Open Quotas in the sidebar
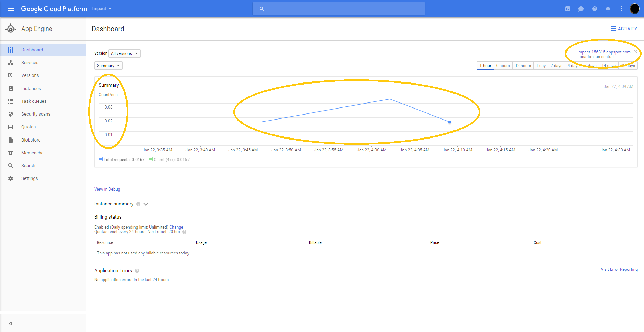644x332 pixels. 43,127
